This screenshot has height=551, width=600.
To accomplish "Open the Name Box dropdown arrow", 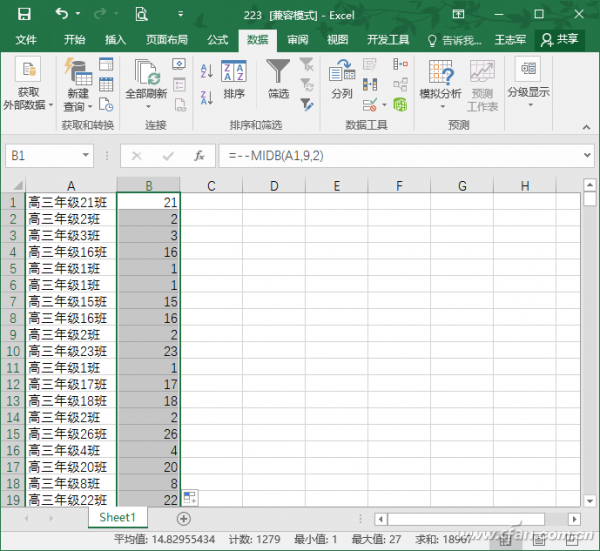I will click(x=86, y=155).
